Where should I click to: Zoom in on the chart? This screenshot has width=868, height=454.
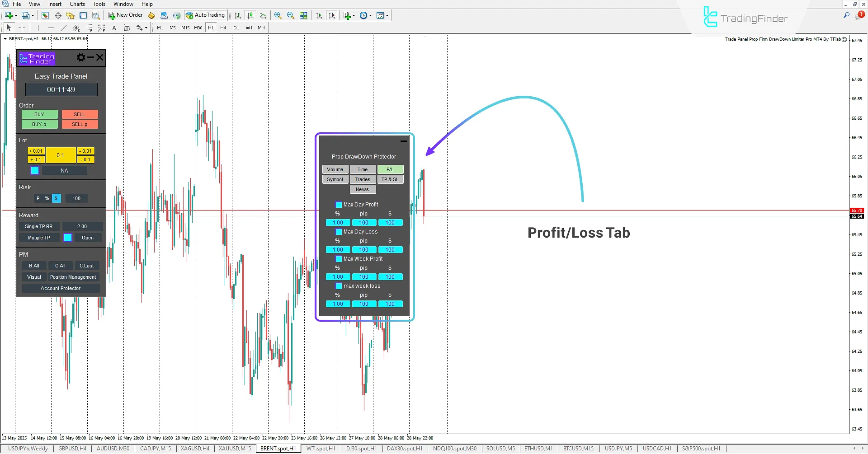278,15
